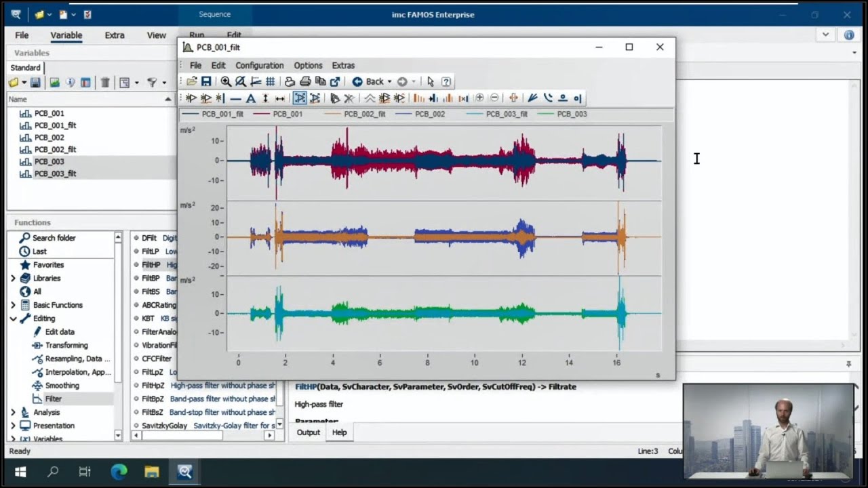868x488 pixels.
Task: Open the Extra ribbon tab
Action: pos(115,35)
